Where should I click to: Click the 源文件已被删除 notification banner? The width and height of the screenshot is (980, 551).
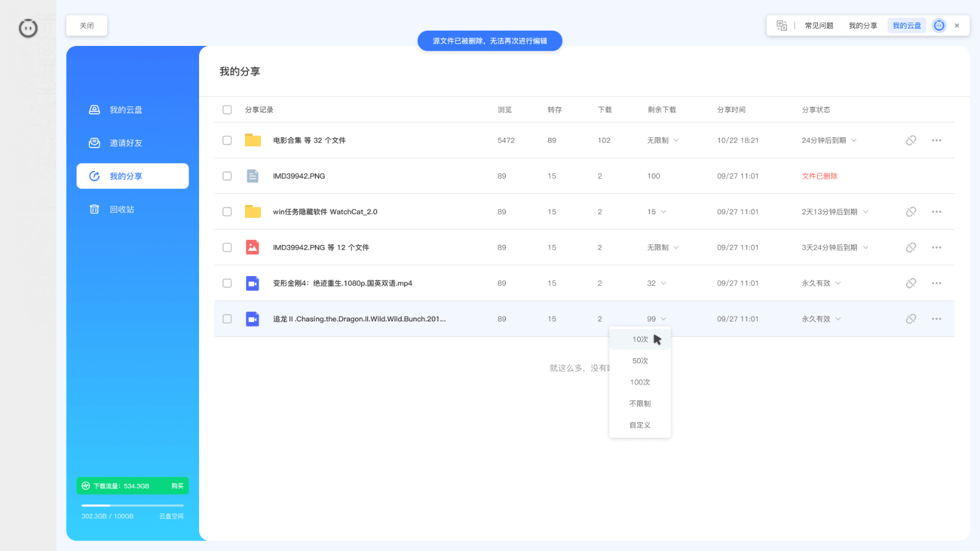coord(489,40)
